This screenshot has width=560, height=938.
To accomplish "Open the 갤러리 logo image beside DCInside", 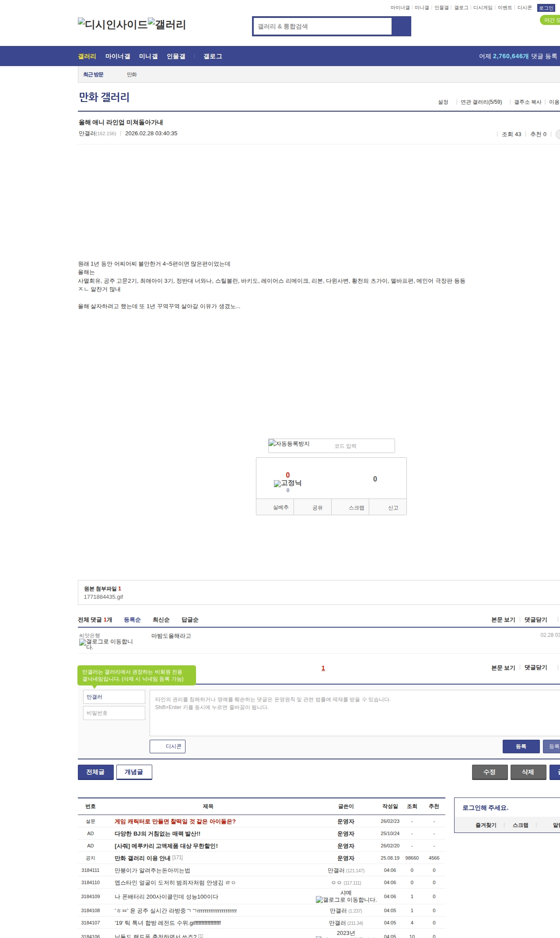I will 167,25.
